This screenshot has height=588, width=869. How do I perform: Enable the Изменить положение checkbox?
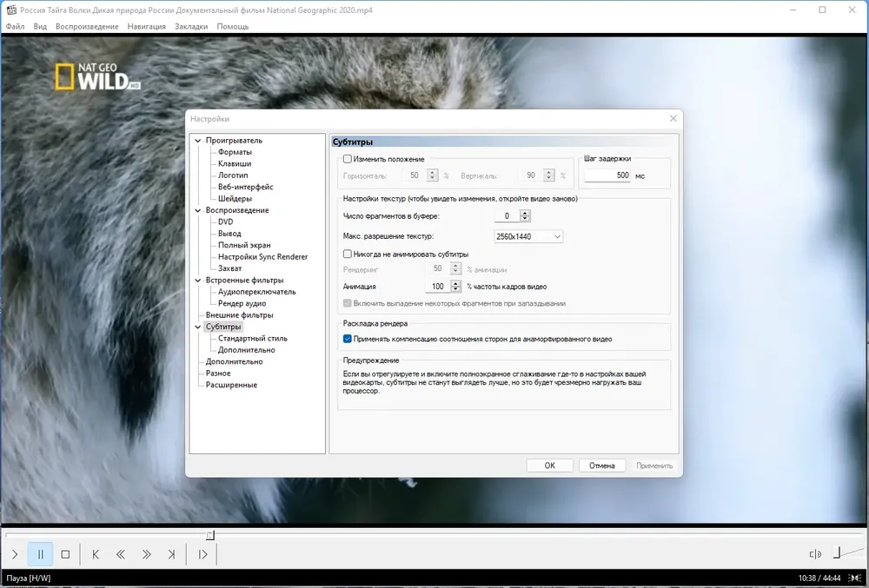coord(348,159)
